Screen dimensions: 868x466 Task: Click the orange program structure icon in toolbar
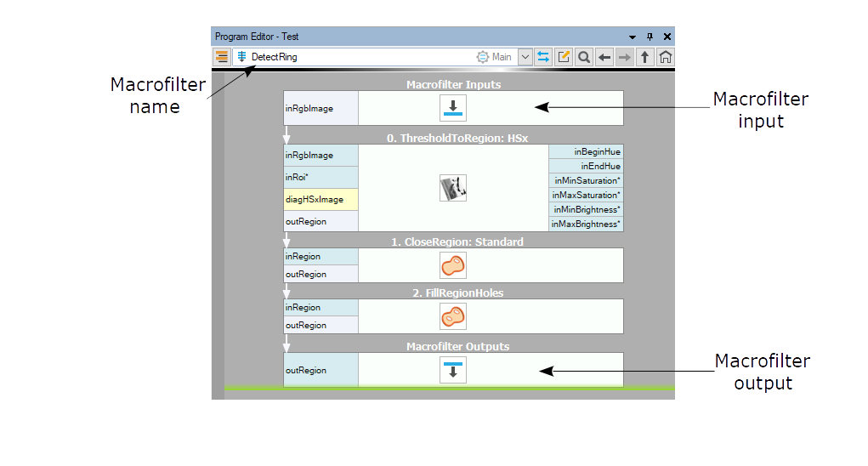[x=221, y=57]
